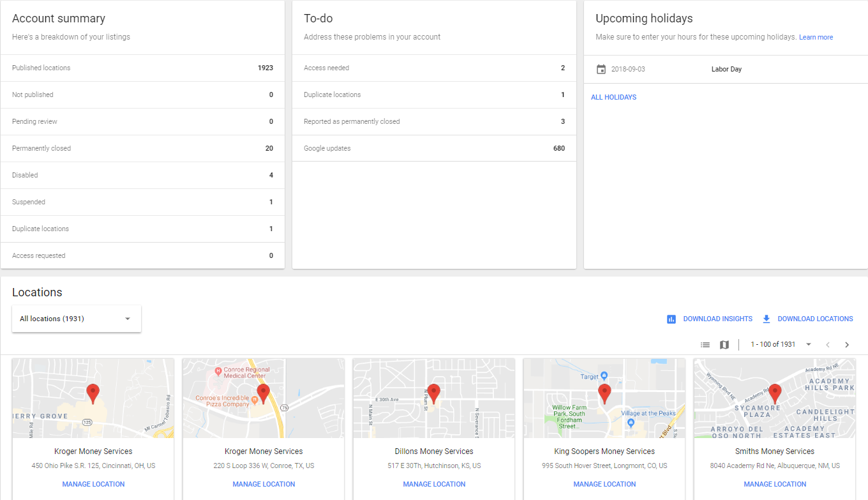Select the Not published row
Viewport: 868px width, 500px height.
point(142,95)
